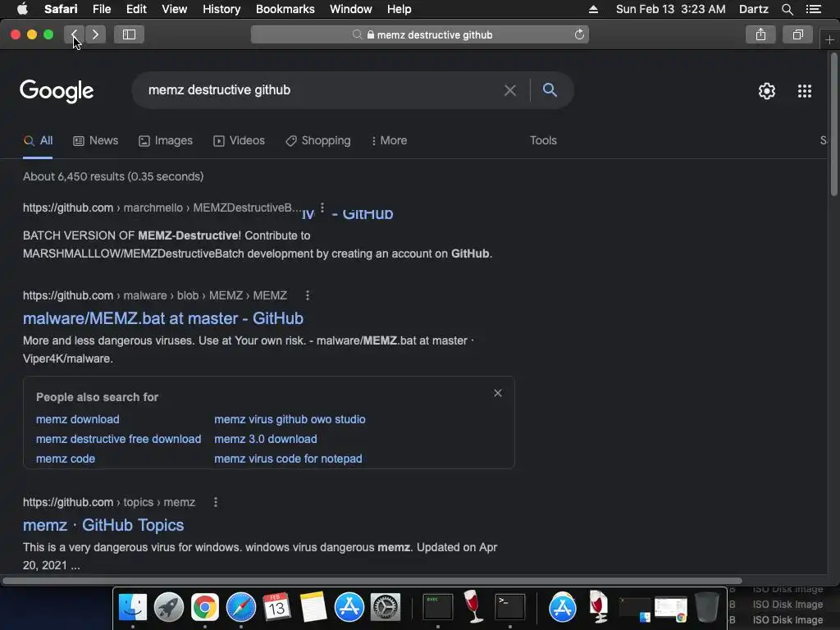Open Tools search options

click(x=543, y=140)
